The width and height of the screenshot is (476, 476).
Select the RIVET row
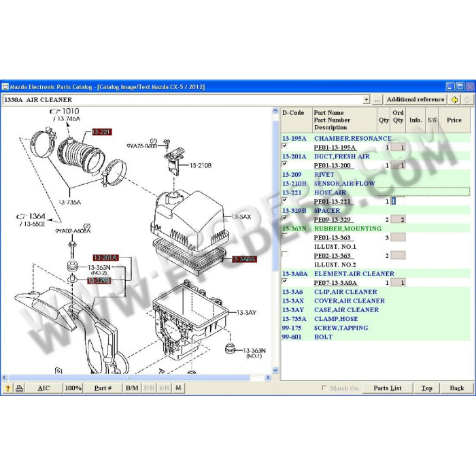[375, 175]
